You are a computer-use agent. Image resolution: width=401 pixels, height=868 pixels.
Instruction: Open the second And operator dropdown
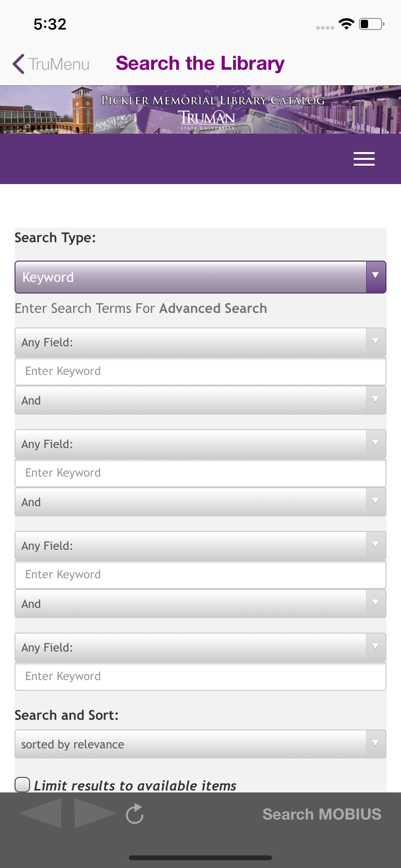click(x=200, y=502)
